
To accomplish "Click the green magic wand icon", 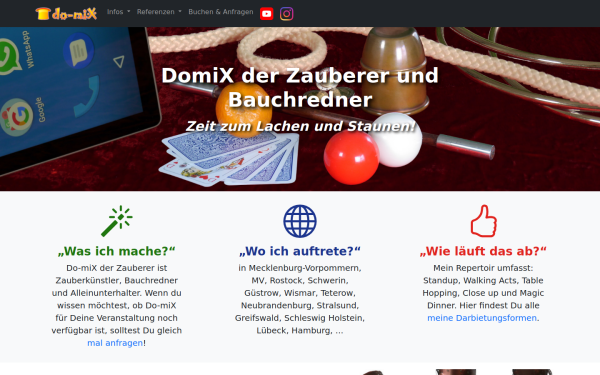I will 117,221.
